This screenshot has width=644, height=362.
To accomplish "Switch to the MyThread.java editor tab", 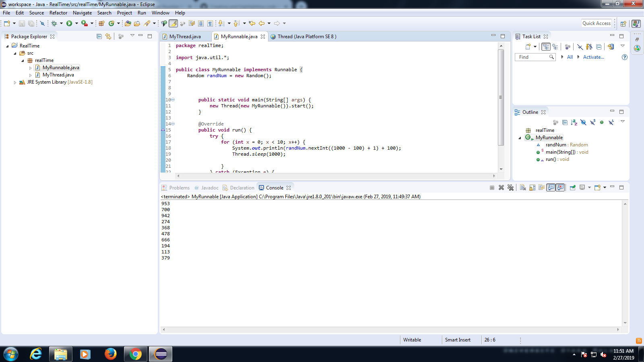I will pyautogui.click(x=185, y=37).
